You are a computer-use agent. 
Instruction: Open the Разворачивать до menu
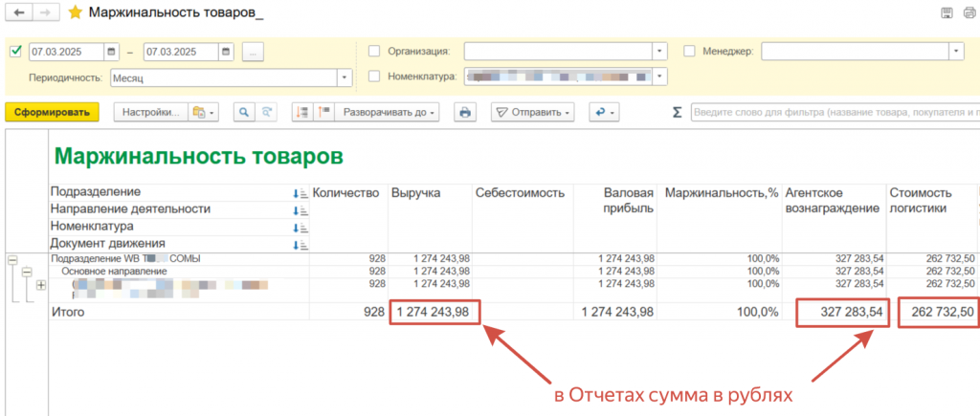388,112
